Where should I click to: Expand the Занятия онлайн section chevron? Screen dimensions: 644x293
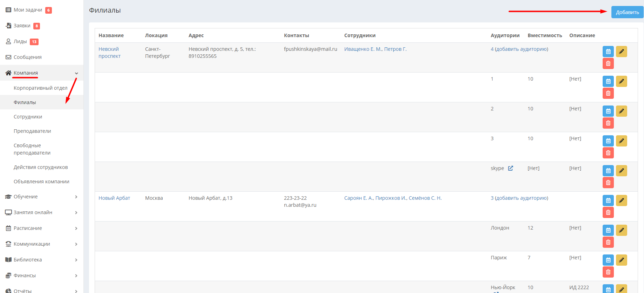click(x=76, y=213)
